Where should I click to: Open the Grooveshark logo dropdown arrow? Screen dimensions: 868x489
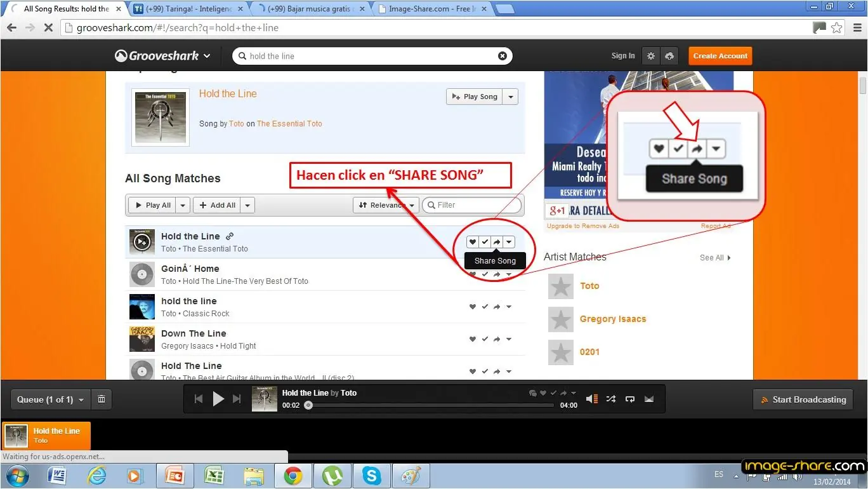[207, 56]
